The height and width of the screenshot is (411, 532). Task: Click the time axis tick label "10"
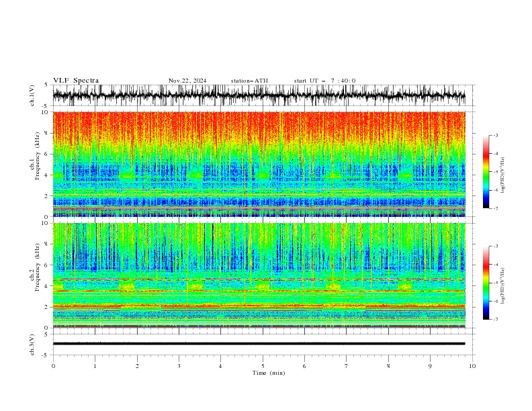472,366
